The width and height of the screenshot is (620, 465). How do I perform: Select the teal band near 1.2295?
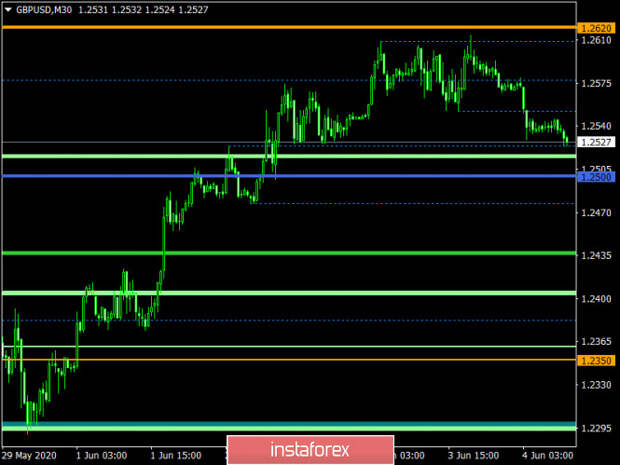coord(289,423)
